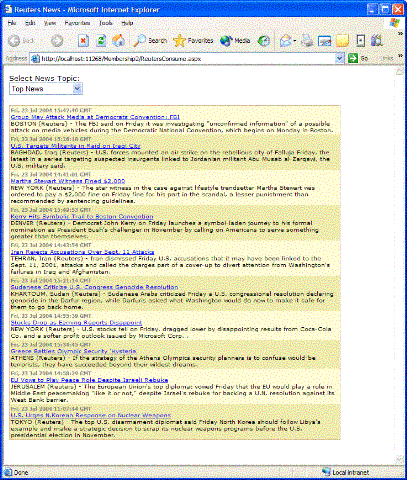Click the Windows flag throbber logo
Image resolution: width=407 pixels, height=480 pixels.
[x=395, y=23]
